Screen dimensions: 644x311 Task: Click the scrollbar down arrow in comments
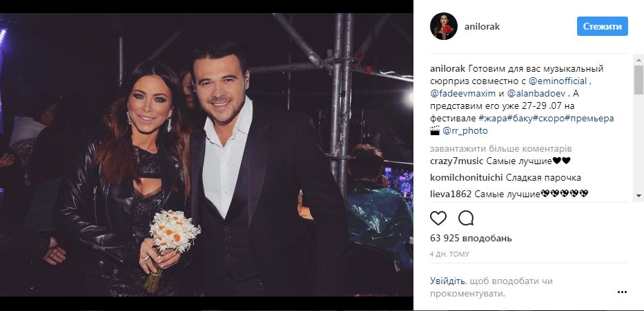638,196
